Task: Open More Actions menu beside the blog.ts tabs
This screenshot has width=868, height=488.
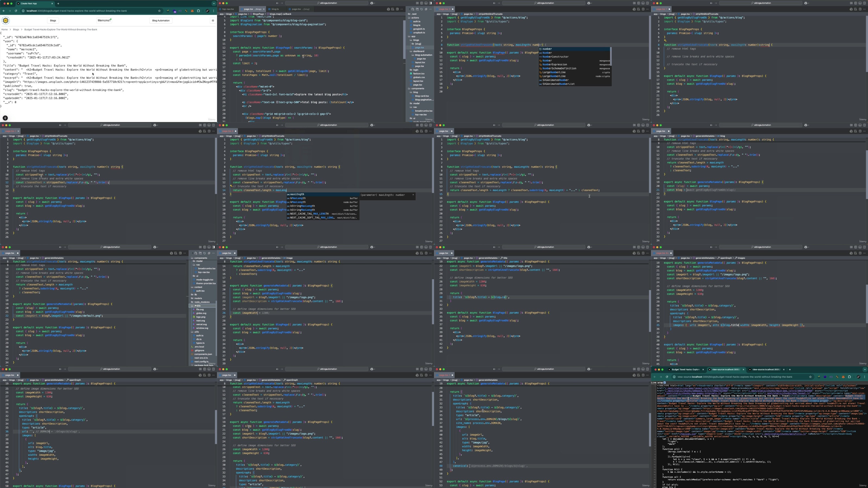Action: [401, 9]
